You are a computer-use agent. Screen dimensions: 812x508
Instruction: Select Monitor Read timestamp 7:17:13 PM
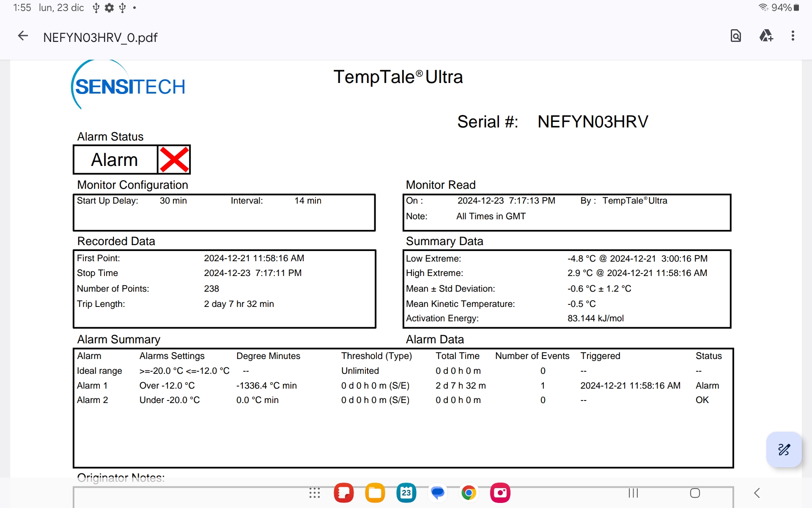click(506, 201)
